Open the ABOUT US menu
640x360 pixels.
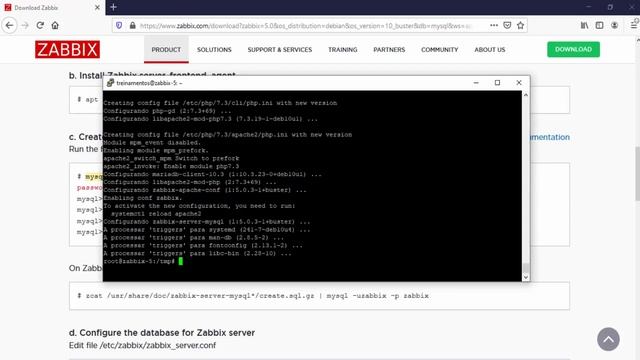[490, 50]
